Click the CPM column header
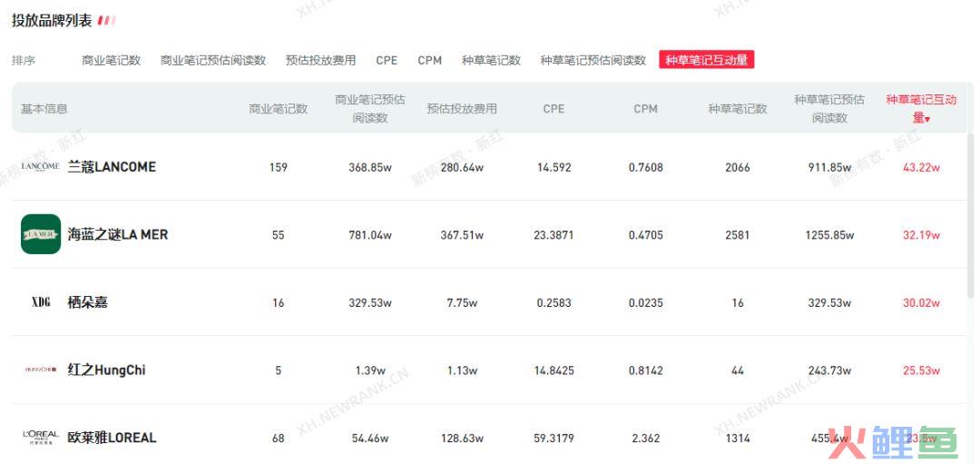This screenshot has height=464, width=980. [646, 109]
